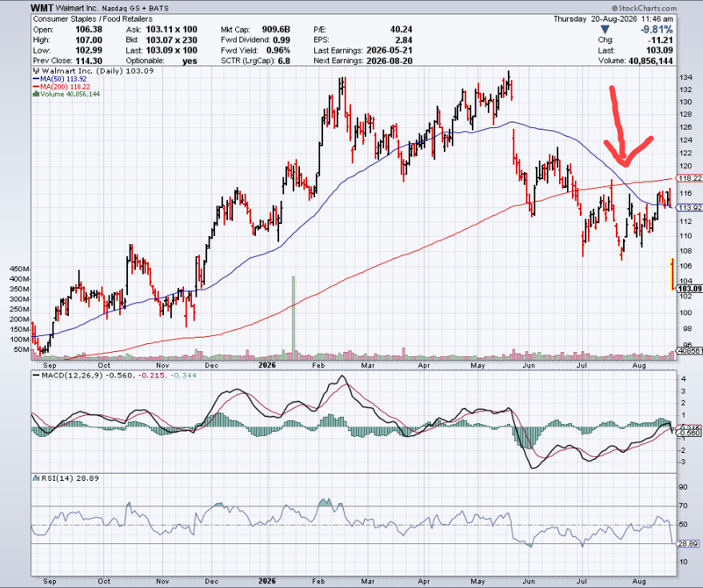Click the 118.22 price tag on right axis
The height and width of the screenshot is (588, 703).
tap(690, 178)
